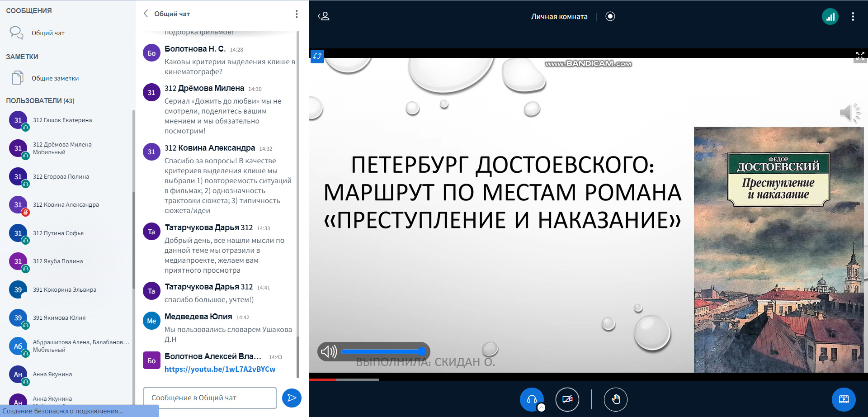868x417 pixels.
Task: Click Бо avatar of Болотнова Н. С.
Action: click(151, 53)
